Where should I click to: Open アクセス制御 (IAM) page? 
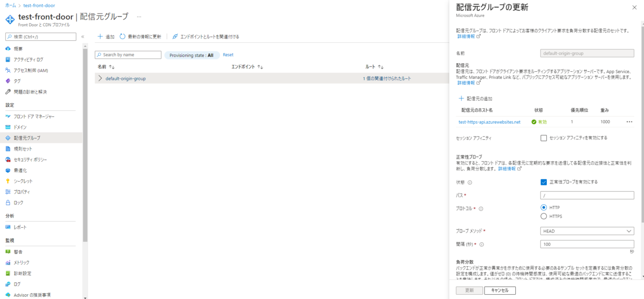point(30,70)
